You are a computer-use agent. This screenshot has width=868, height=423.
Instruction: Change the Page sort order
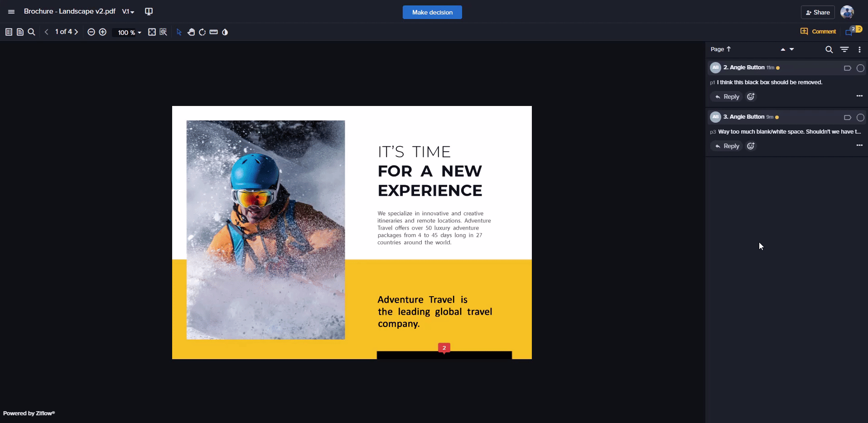coord(721,49)
